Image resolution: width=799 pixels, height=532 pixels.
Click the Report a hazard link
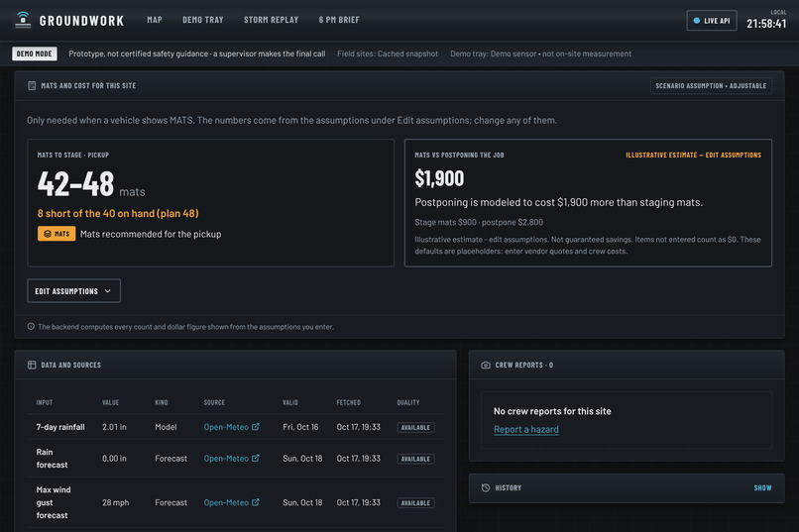pyautogui.click(x=525, y=429)
